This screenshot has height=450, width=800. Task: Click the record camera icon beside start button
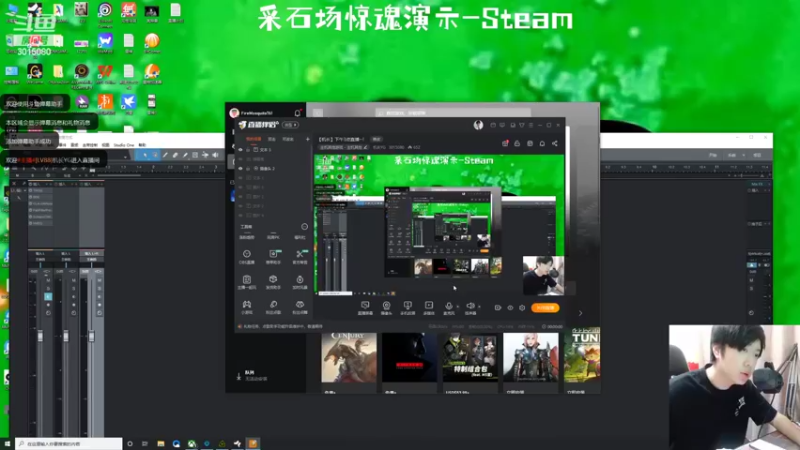point(497,308)
